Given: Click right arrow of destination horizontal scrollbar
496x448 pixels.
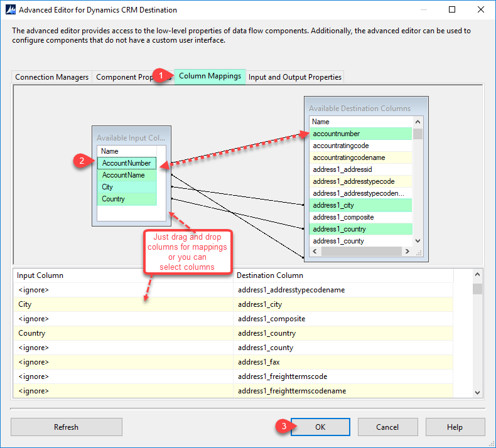Looking at the screenshot, I should [x=407, y=252].
